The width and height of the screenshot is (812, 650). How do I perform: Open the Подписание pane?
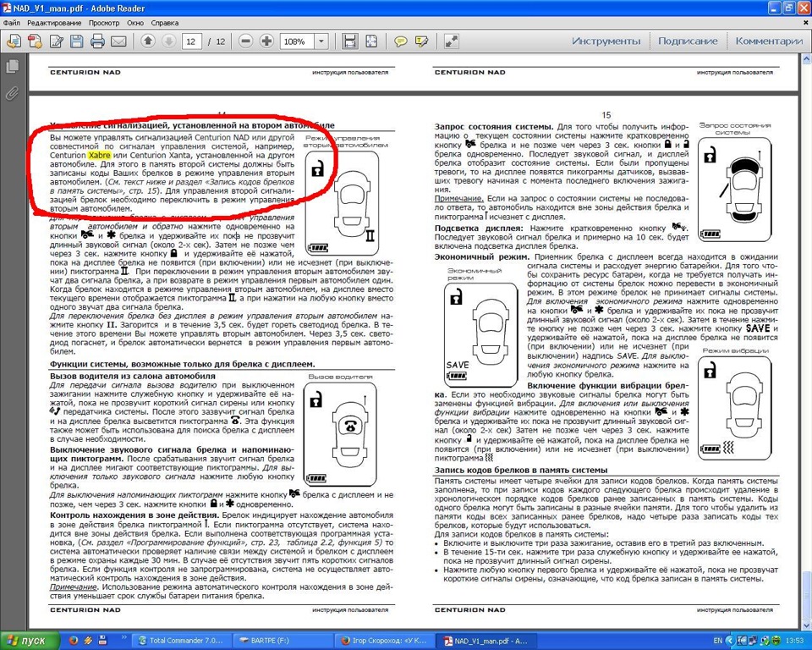(x=688, y=41)
